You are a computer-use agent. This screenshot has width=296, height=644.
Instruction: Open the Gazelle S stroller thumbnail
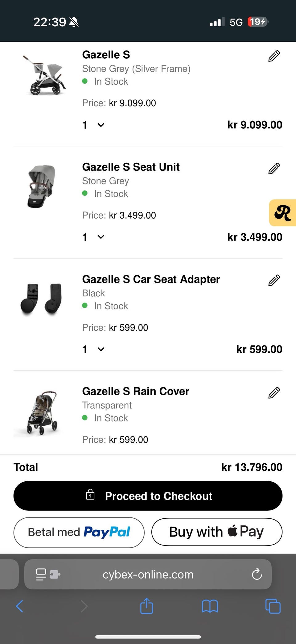43,75
